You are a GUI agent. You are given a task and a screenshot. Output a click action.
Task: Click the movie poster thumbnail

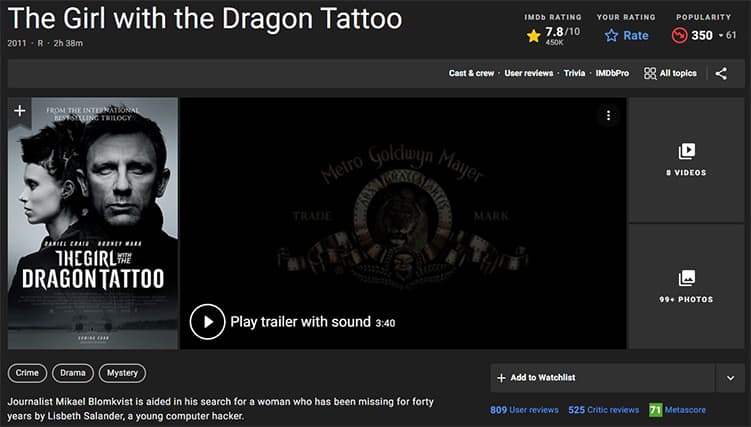tap(93, 223)
